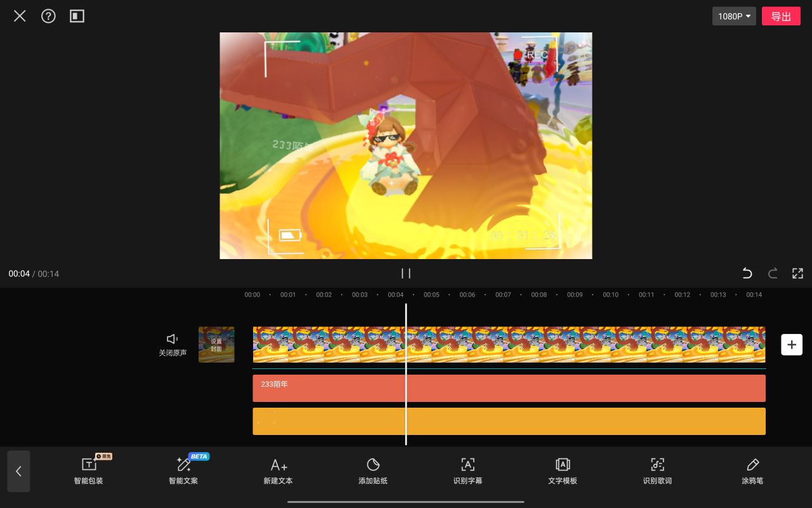The width and height of the screenshot is (812, 508).
Task: Start 识别字幕 subtitle recognition
Action: (x=468, y=471)
